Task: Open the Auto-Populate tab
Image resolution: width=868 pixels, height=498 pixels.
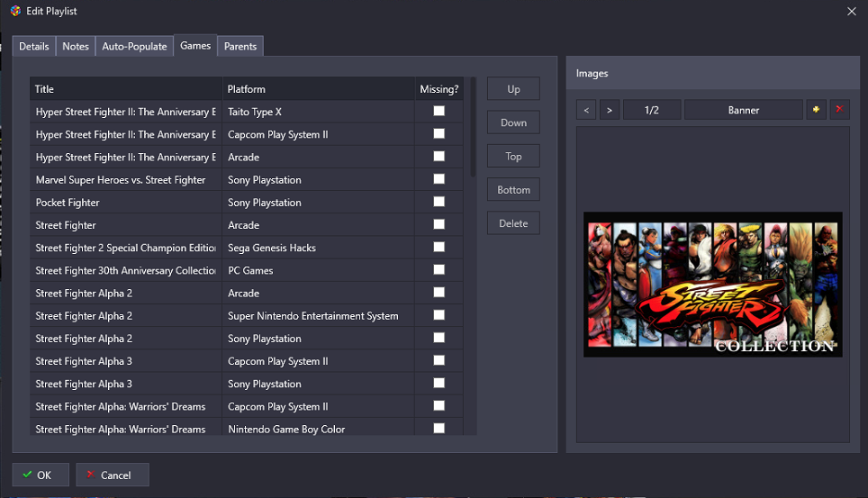Action: pyautogui.click(x=134, y=46)
